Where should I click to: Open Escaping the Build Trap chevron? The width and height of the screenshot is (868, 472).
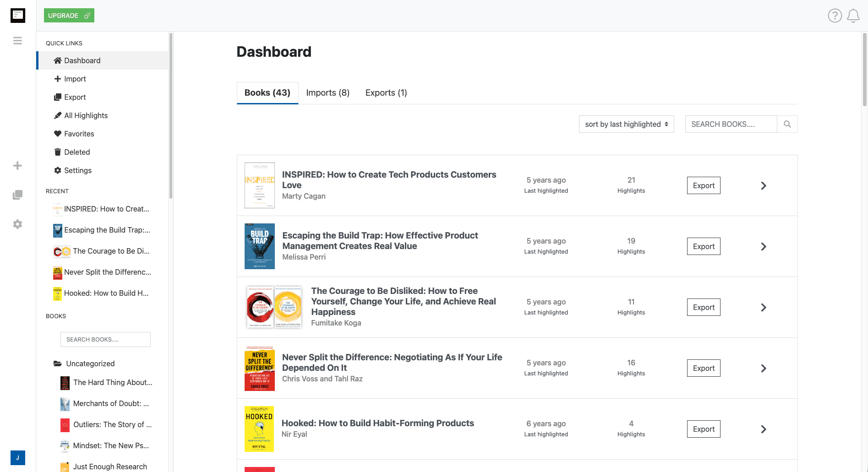pyautogui.click(x=764, y=246)
